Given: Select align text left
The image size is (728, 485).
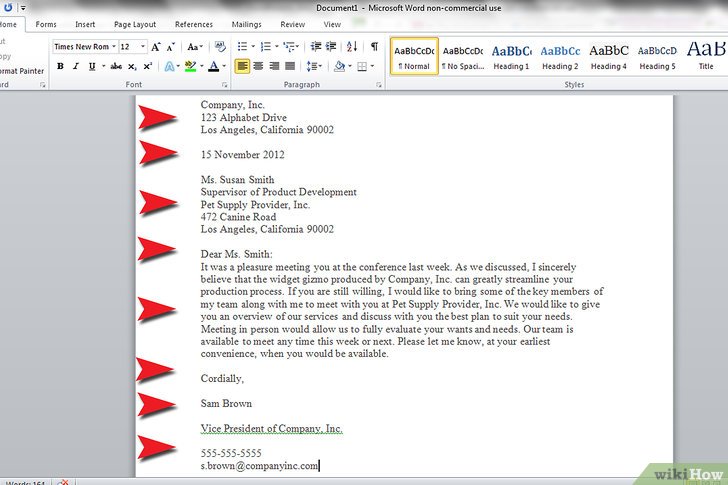Looking at the screenshot, I should 242,66.
